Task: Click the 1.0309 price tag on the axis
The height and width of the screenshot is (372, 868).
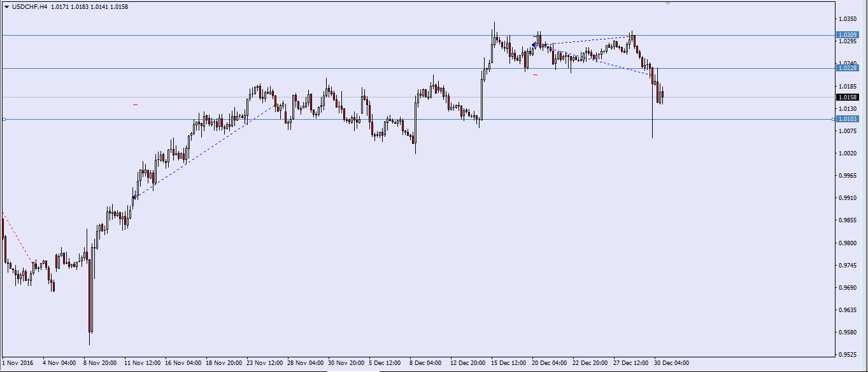Action: 848,35
